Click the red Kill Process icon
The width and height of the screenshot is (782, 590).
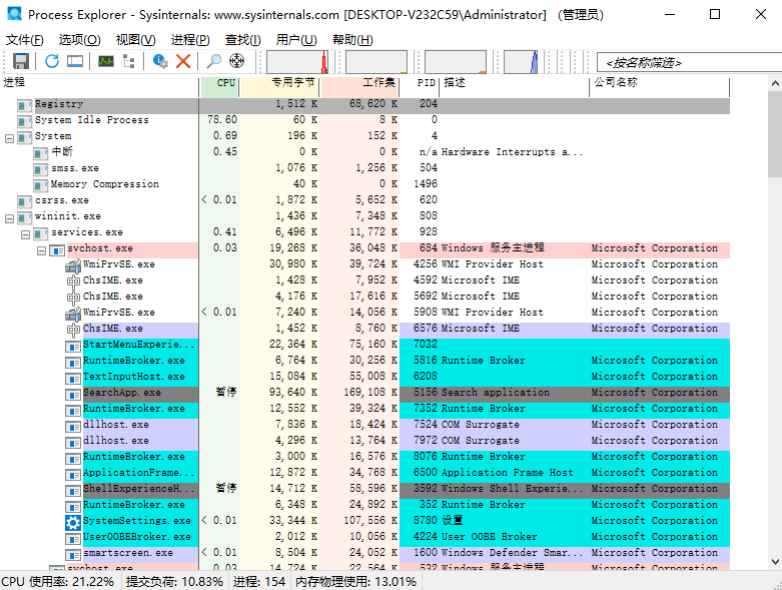[x=183, y=61]
